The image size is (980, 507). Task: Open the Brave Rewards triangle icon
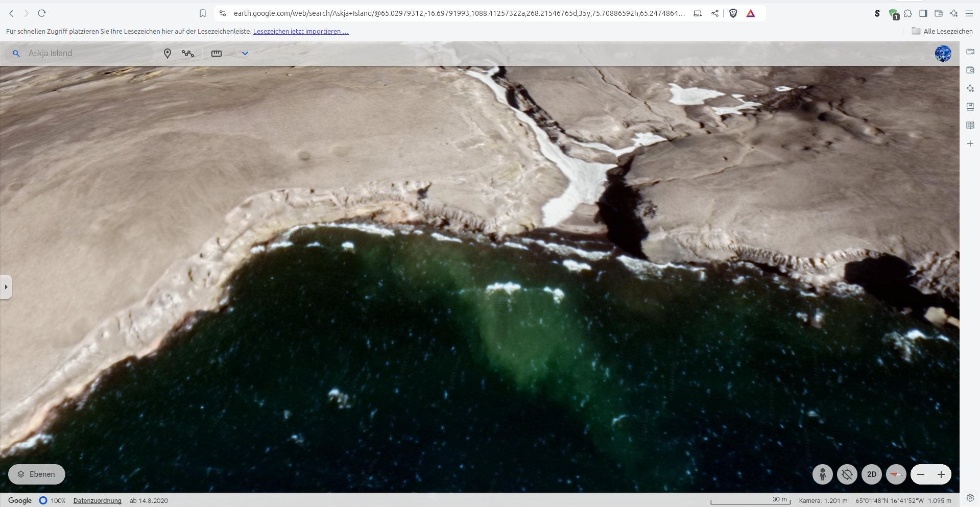coord(751,13)
